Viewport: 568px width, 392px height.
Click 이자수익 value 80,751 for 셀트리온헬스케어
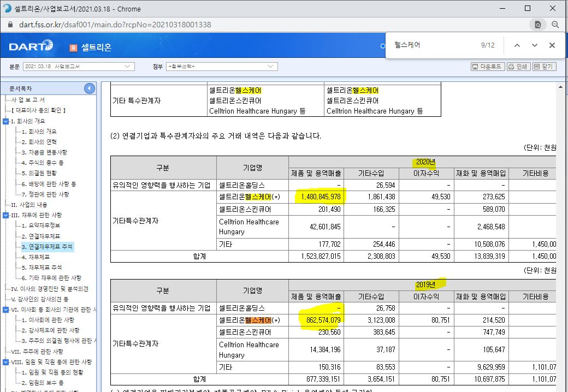click(441, 320)
